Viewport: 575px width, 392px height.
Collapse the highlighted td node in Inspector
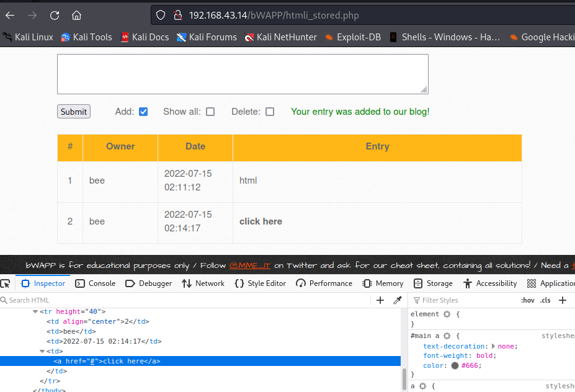point(41,352)
